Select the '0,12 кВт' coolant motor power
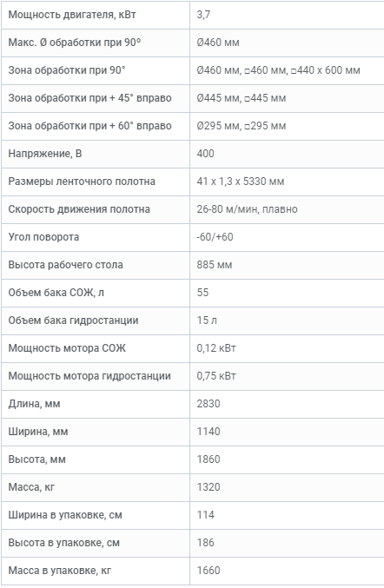 point(216,347)
